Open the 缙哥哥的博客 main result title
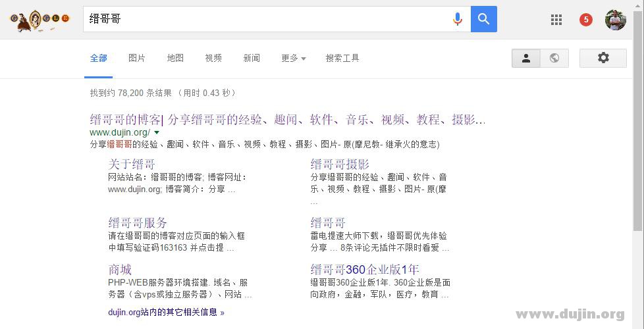This screenshot has height=329, width=644. (x=288, y=120)
